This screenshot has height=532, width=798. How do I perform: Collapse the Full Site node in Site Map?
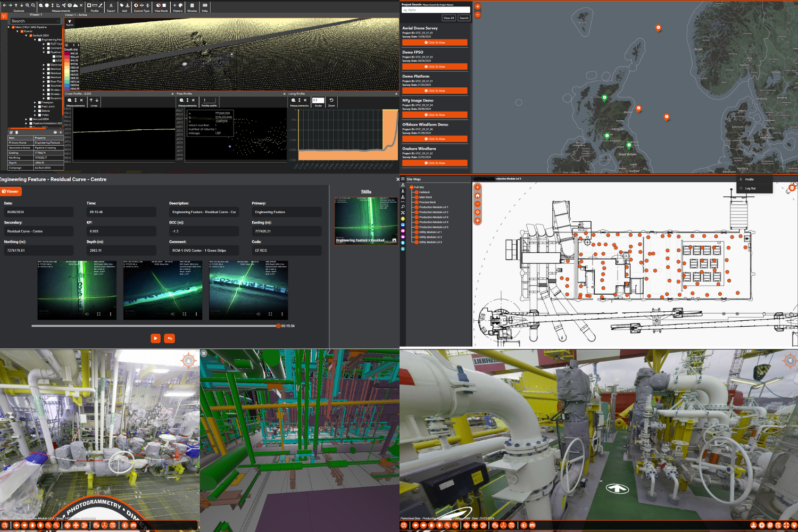[x=411, y=187]
